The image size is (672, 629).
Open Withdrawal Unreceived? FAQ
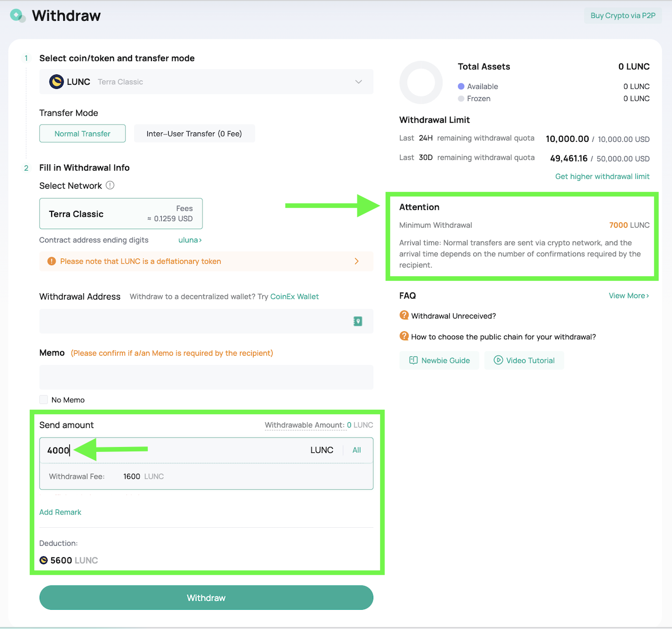(454, 316)
